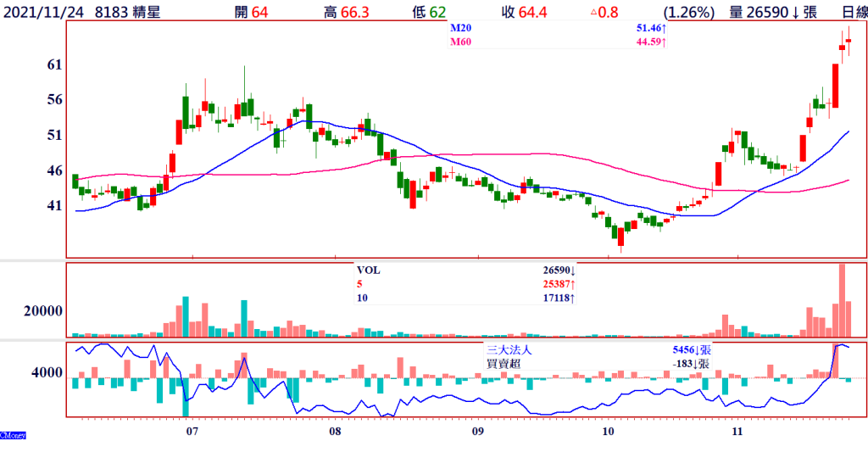Click the up arrow after 44.59
This screenshot has height=452, width=868.
coord(664,42)
